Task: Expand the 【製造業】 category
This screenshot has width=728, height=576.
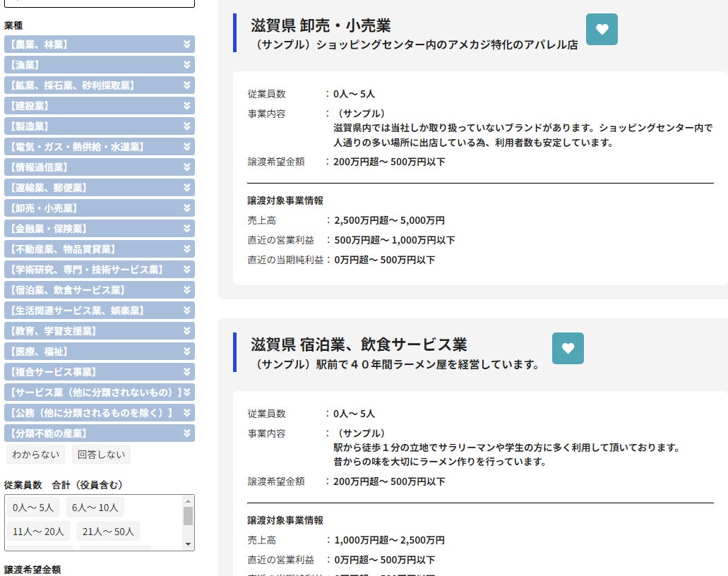Action: (100, 126)
